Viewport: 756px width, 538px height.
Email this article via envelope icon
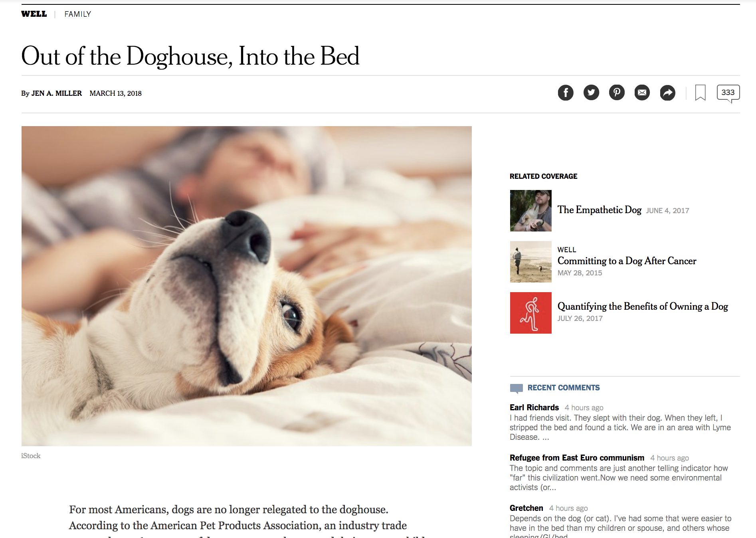[x=642, y=93]
